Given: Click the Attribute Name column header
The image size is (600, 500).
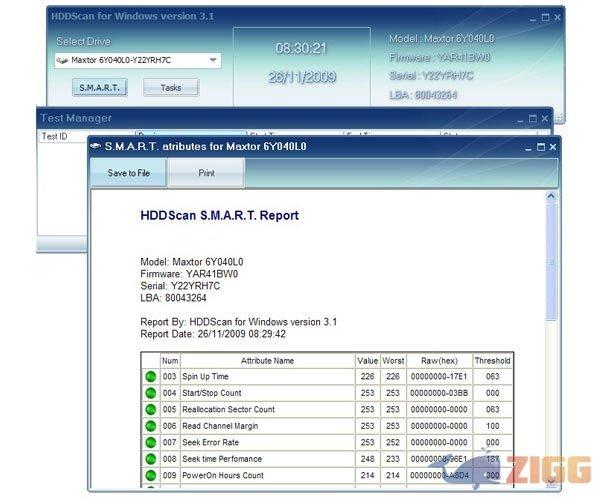Looking at the screenshot, I should [x=267, y=361].
